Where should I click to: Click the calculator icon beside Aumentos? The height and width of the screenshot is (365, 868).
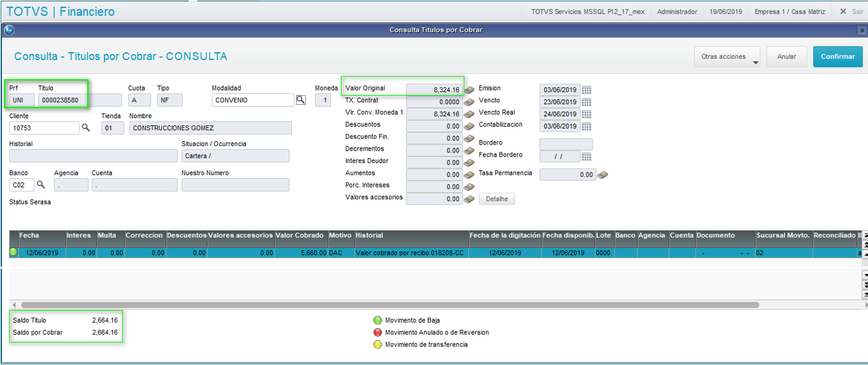click(469, 174)
